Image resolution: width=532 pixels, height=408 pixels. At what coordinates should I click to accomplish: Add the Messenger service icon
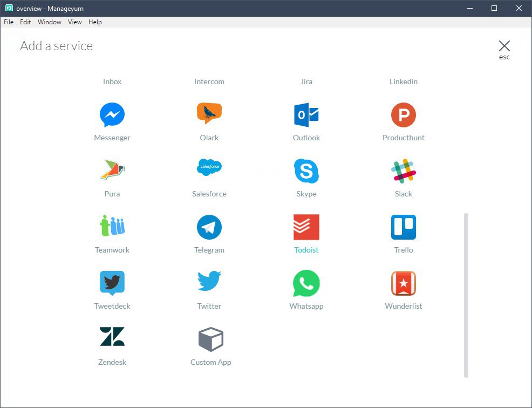[112, 115]
